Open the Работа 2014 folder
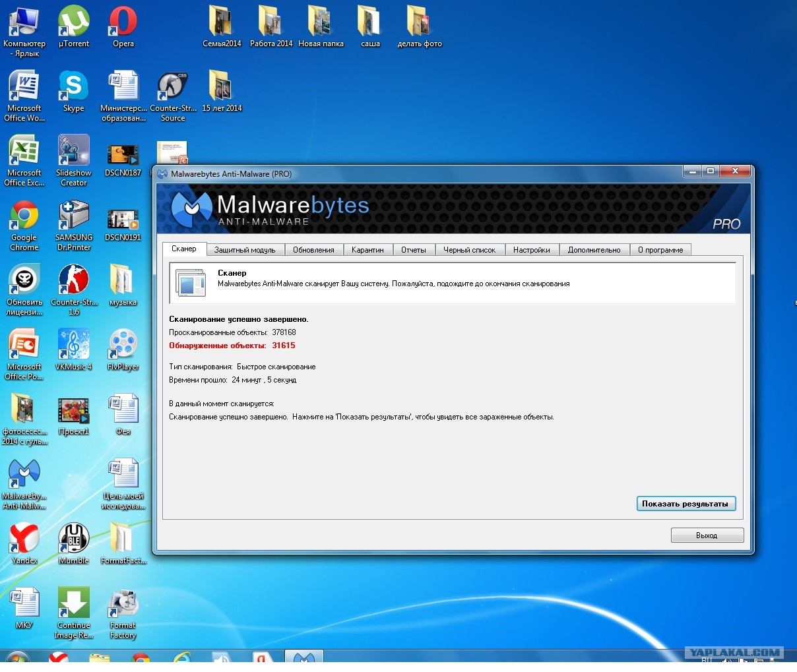This screenshot has height=672, width=797. tap(271, 26)
